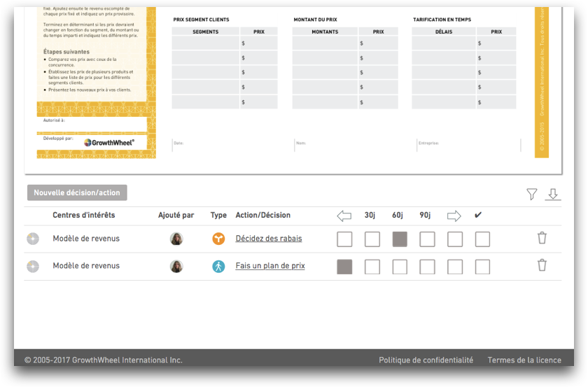Click the Entreprise field on worksheet
This screenshot has width=588, height=387.
click(x=469, y=145)
